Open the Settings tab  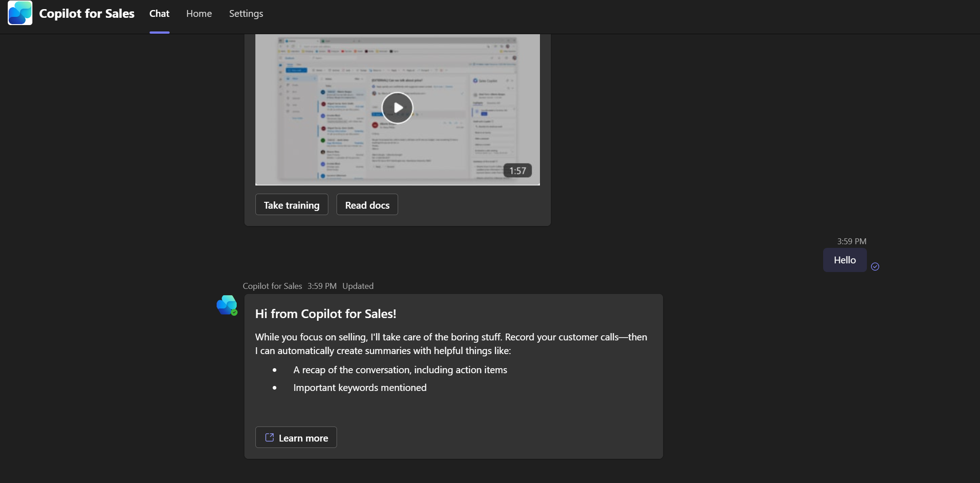point(246,14)
